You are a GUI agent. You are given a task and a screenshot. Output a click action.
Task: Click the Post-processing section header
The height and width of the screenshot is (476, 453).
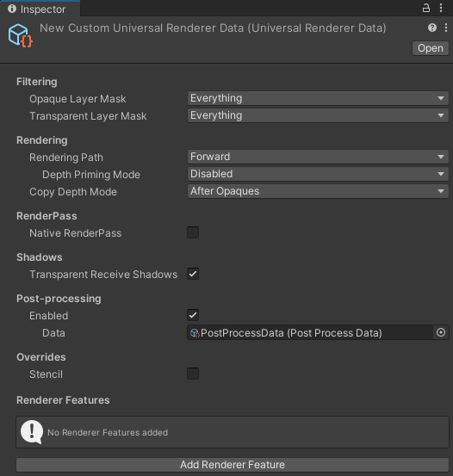tap(59, 299)
